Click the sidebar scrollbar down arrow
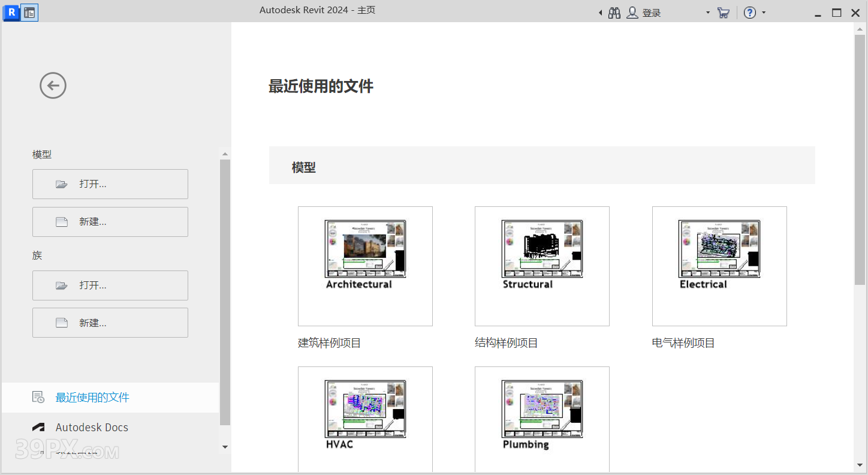 click(225, 447)
